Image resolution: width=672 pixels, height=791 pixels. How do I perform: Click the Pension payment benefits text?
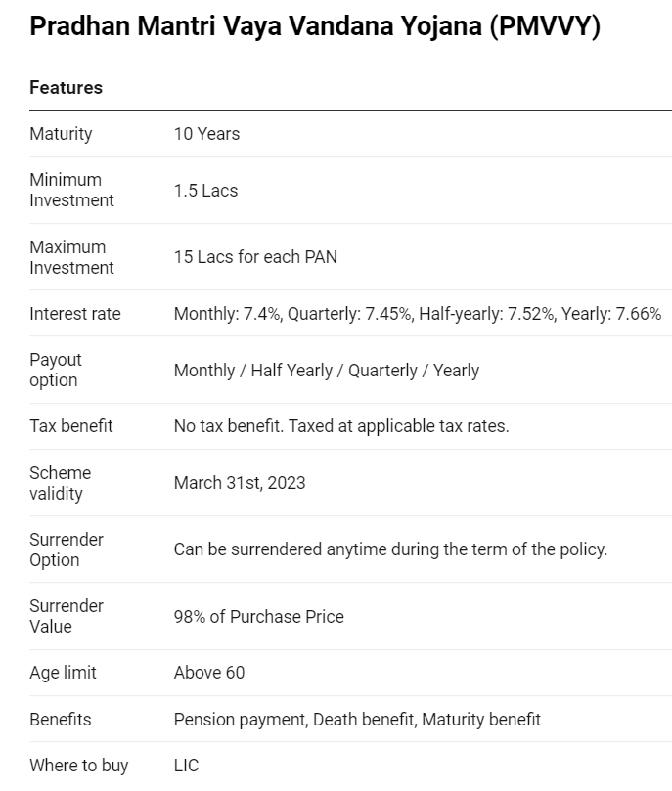357,720
